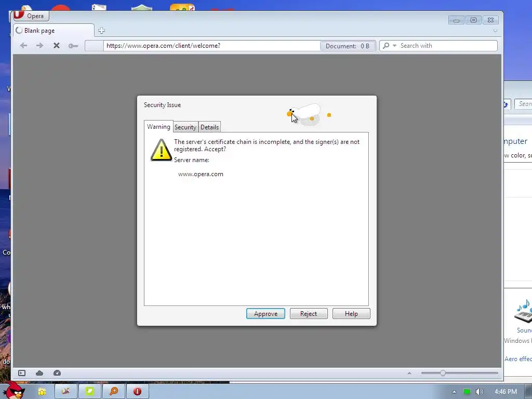Open the yellow folder taskbar icon
532x399 pixels.
(42, 392)
